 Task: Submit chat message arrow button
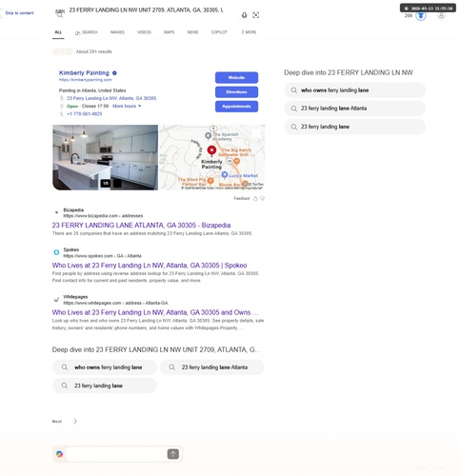click(173, 454)
